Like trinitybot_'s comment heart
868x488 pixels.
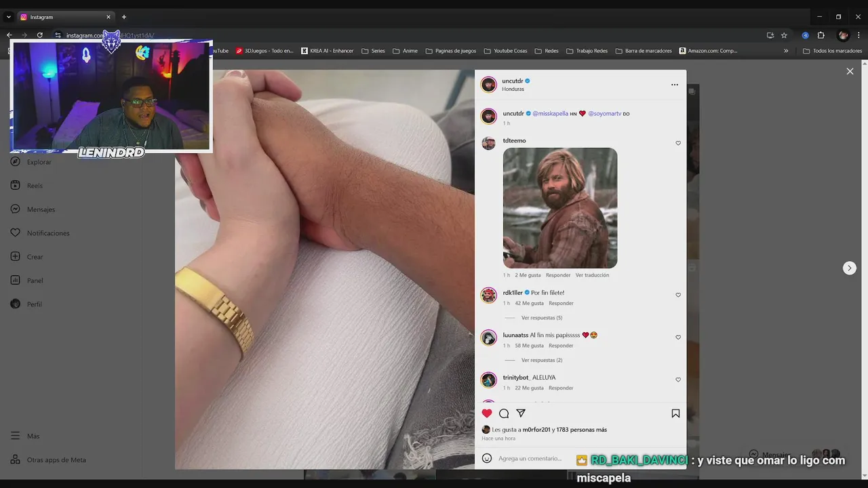[678, 380]
